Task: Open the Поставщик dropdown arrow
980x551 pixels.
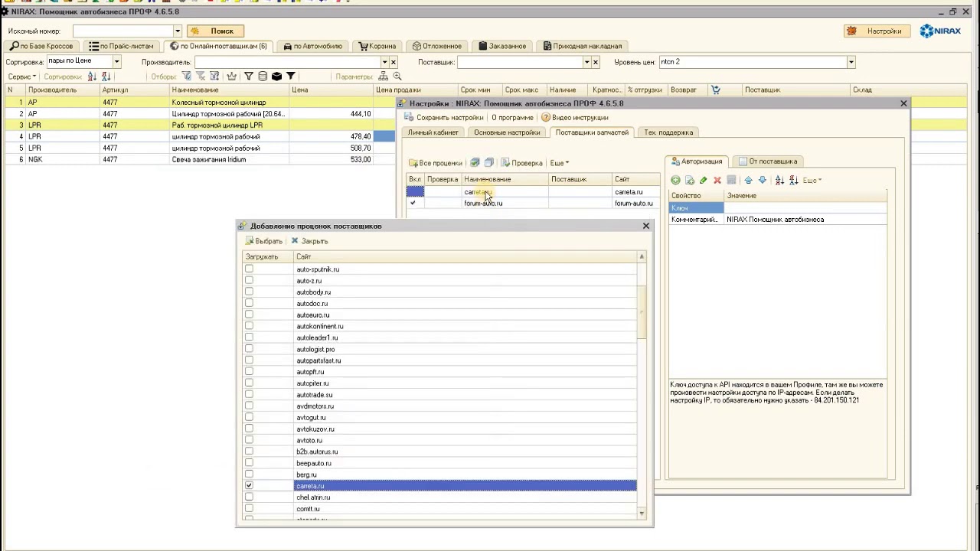Action: point(586,62)
